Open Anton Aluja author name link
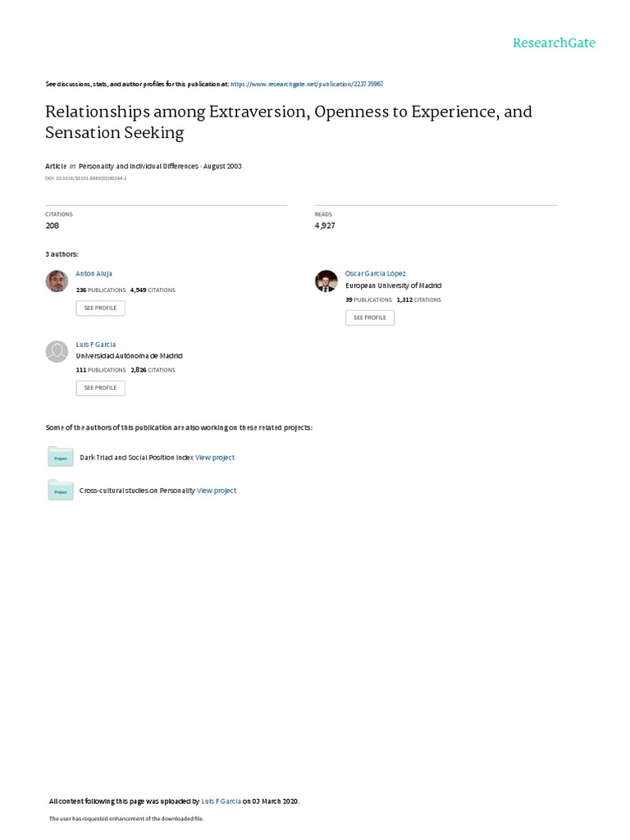This screenshot has height=840, width=630. (x=94, y=273)
